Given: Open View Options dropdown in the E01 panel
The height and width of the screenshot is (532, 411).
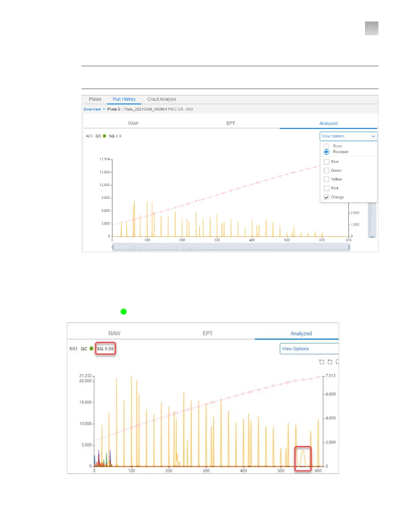Looking at the screenshot, I should click(x=309, y=349).
